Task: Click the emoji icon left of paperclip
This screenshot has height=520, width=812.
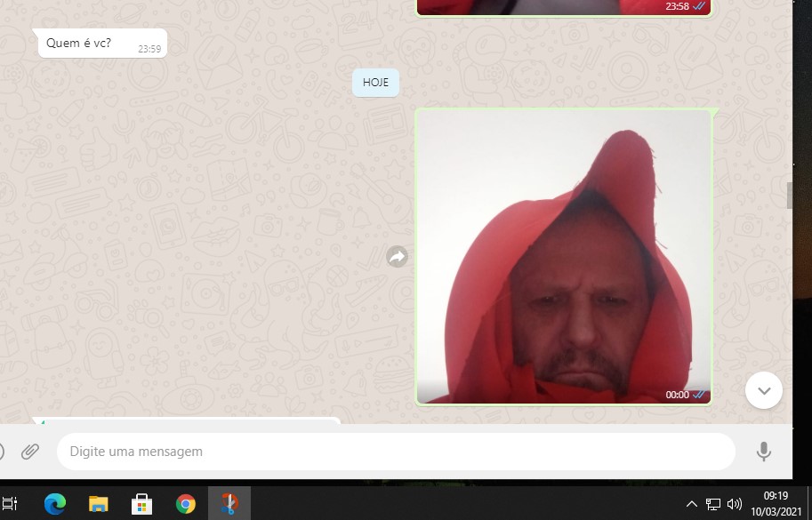Action: (x=1, y=452)
